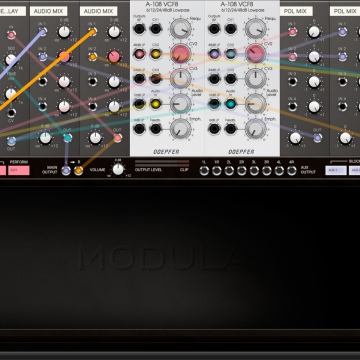This screenshot has width=360, height=360.
Task: Click the pink 48dB LP output jack on VCF8
Action: point(139,54)
